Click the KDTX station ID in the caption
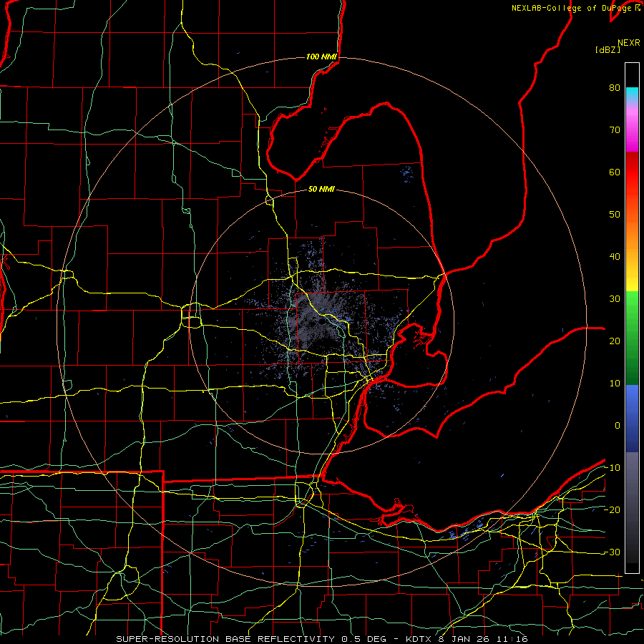 tap(420, 639)
